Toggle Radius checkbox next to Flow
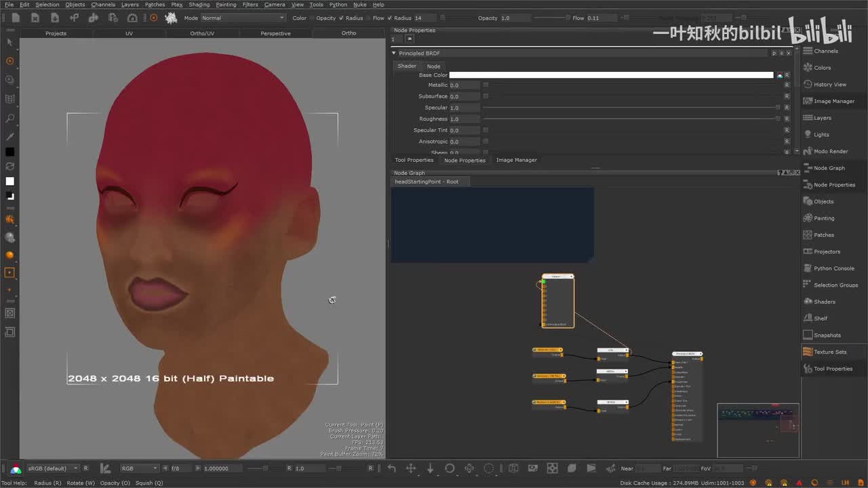Viewport: 868px width, 488px height. [389, 18]
